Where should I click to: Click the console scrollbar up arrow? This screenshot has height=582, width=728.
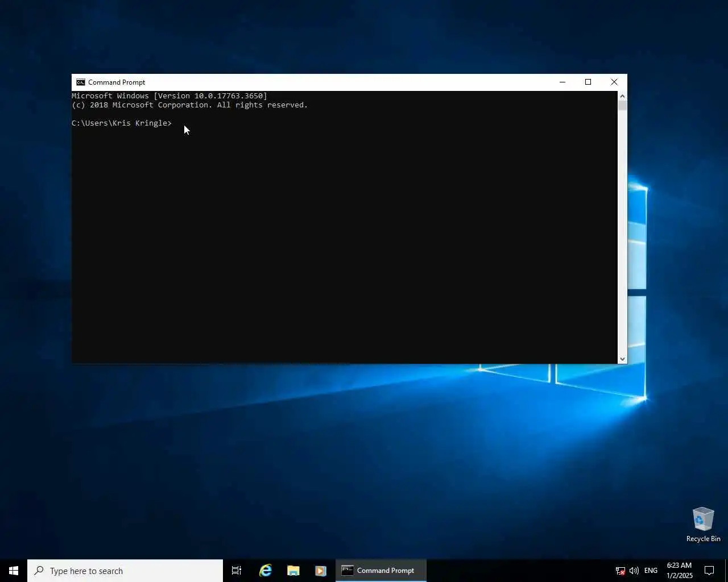[622, 96]
